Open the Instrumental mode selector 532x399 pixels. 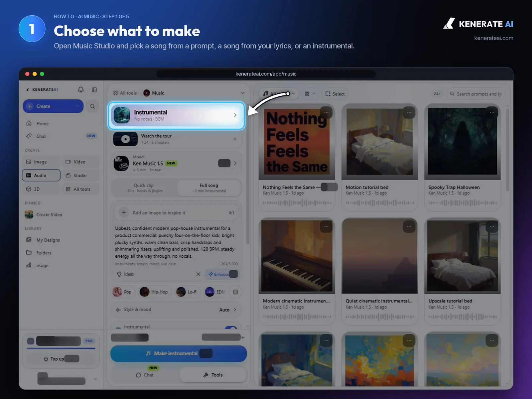tap(176, 115)
